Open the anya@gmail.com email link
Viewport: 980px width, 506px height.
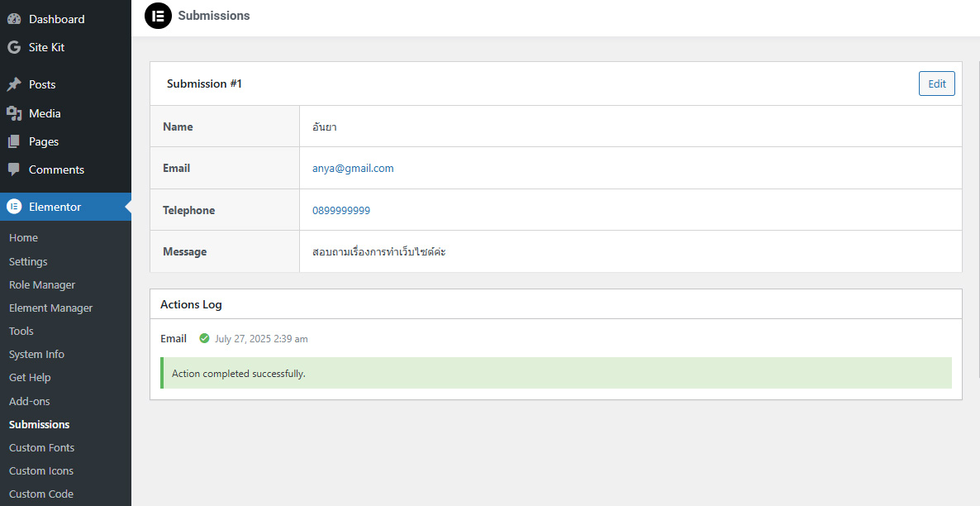(x=353, y=168)
